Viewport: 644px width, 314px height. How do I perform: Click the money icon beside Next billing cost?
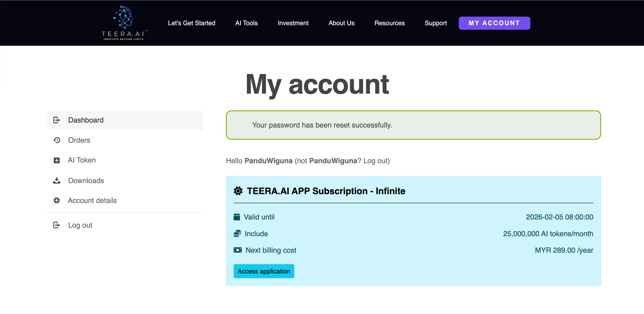(238, 250)
